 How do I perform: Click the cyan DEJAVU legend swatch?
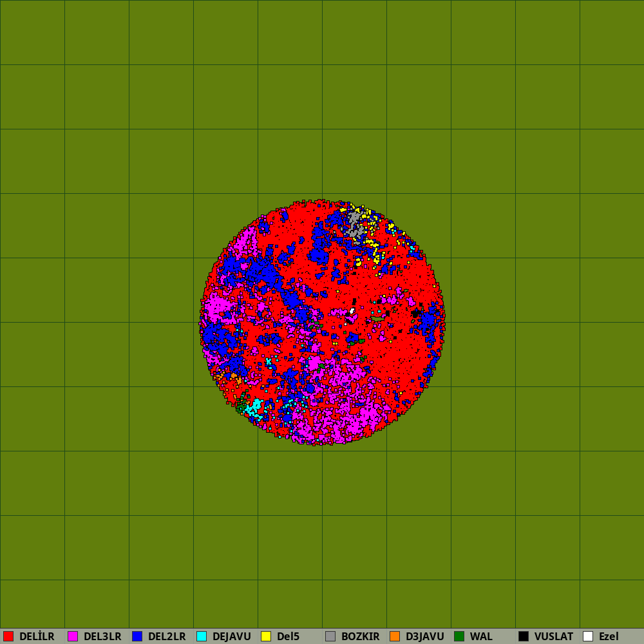tap(202, 636)
